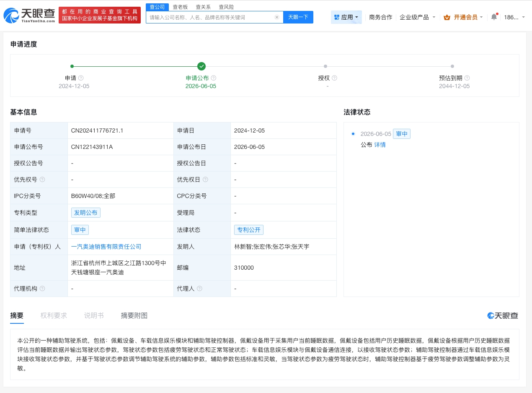Click the 2044-12-05 estimated expiry date
532x393 pixels.
(x=454, y=86)
